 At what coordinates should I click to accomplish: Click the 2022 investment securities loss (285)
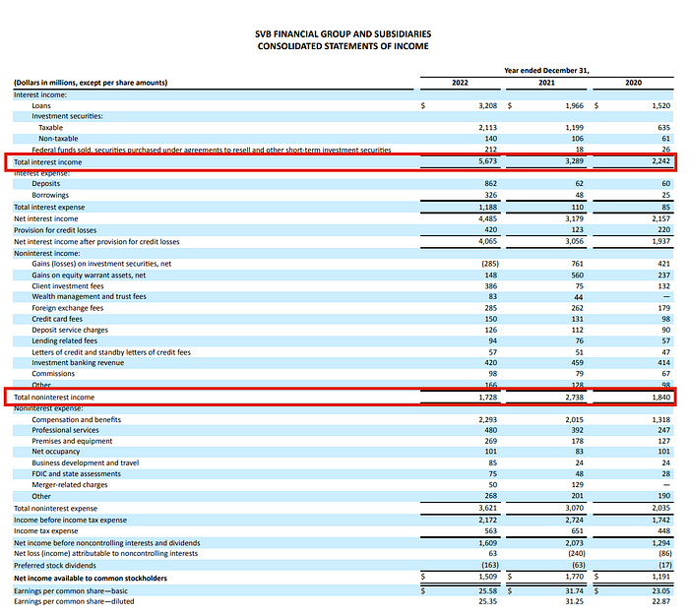pyautogui.click(x=490, y=264)
